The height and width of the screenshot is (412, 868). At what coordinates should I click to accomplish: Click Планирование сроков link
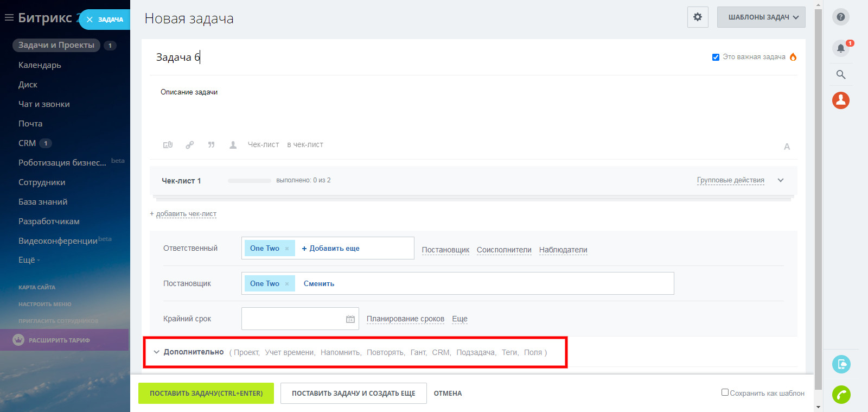[405, 319]
